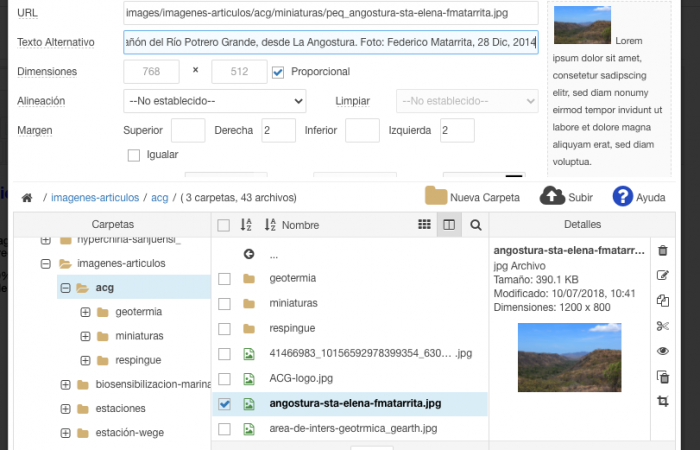The width and height of the screenshot is (700, 450).
Task: Open the miniaturas folder in file list
Action: pyautogui.click(x=293, y=303)
